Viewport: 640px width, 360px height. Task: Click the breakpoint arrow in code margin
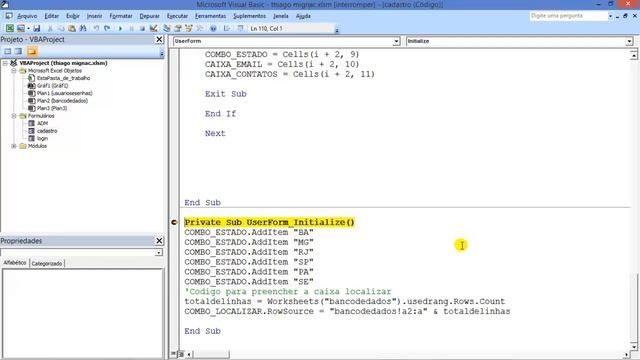[174, 222]
